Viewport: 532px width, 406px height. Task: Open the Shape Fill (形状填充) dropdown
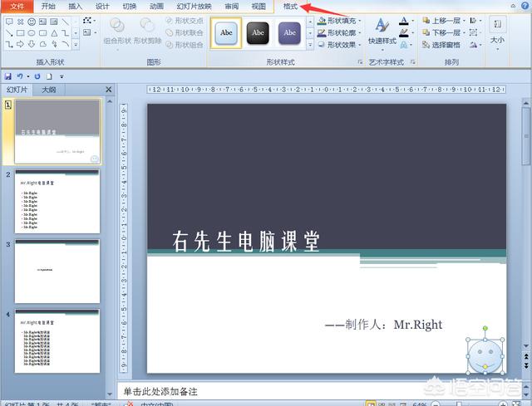[339, 21]
